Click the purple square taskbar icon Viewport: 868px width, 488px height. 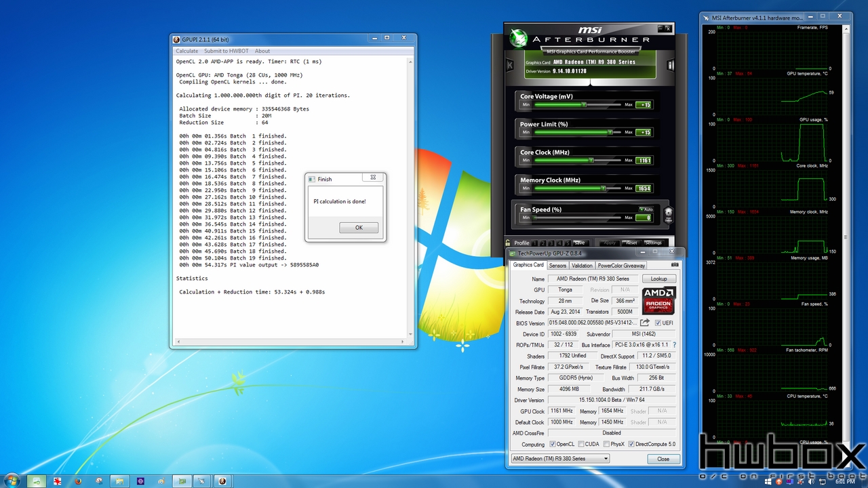click(x=140, y=481)
